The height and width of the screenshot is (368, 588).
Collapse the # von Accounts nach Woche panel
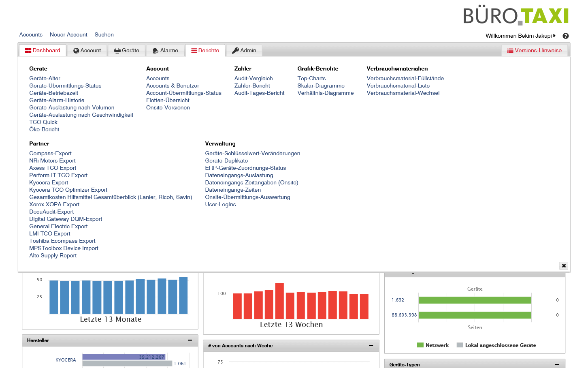pos(371,346)
